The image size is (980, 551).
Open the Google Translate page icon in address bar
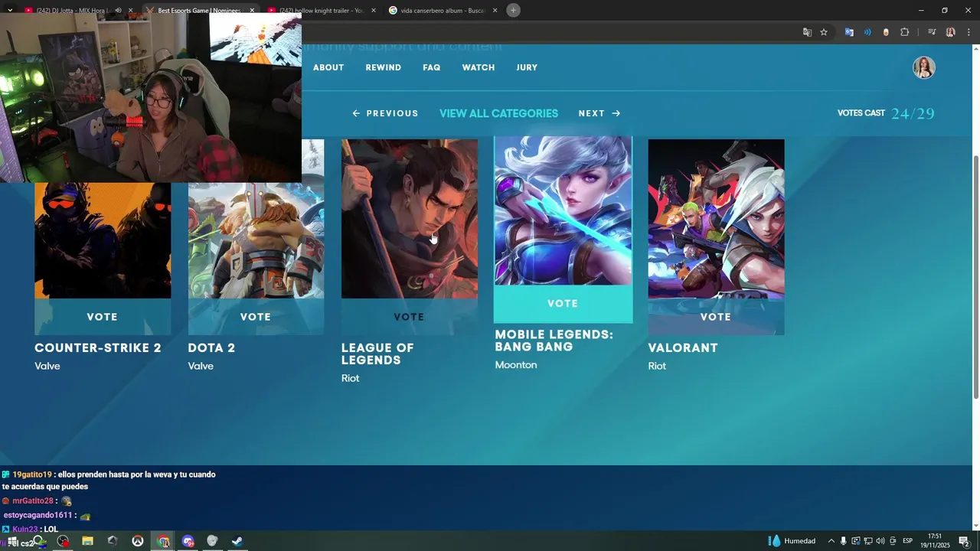tap(807, 32)
